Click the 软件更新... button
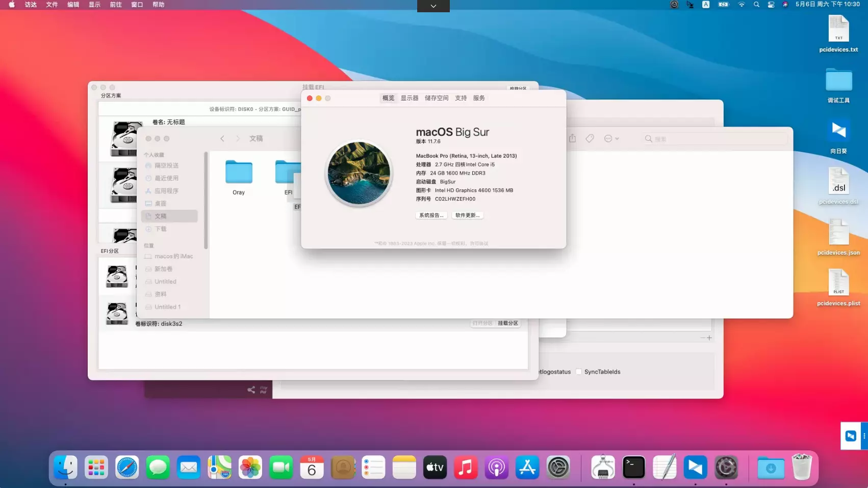The image size is (868, 488). coord(467,215)
